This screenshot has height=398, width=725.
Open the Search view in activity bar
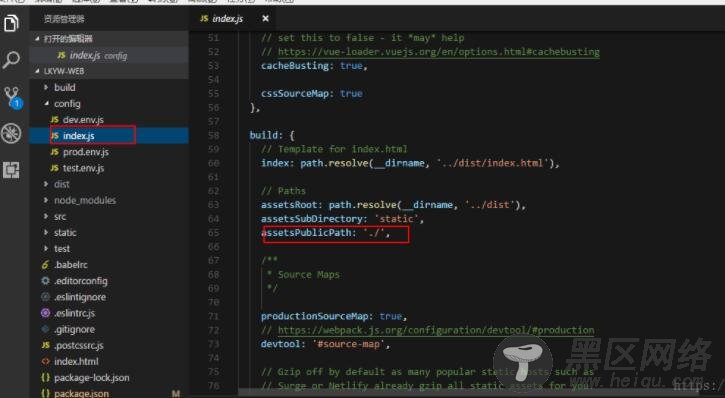tap(11, 60)
